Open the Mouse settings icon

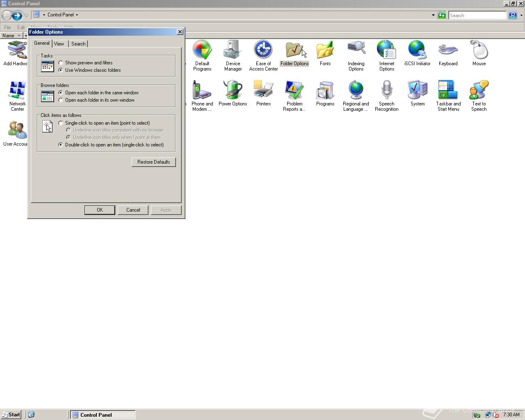pos(479,53)
